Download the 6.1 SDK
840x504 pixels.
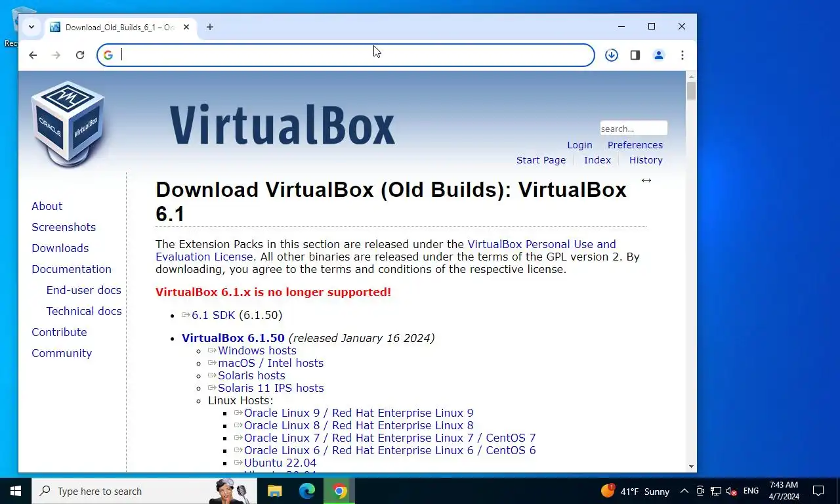[213, 315]
